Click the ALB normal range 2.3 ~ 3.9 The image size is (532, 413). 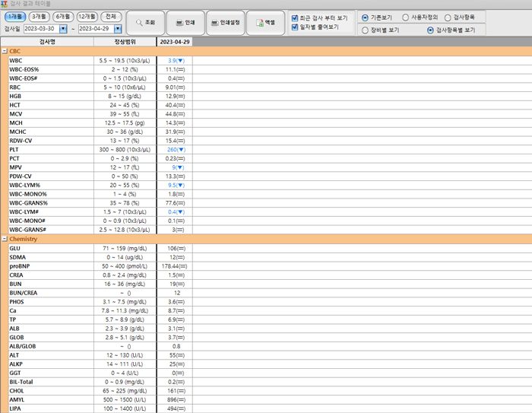point(125,329)
